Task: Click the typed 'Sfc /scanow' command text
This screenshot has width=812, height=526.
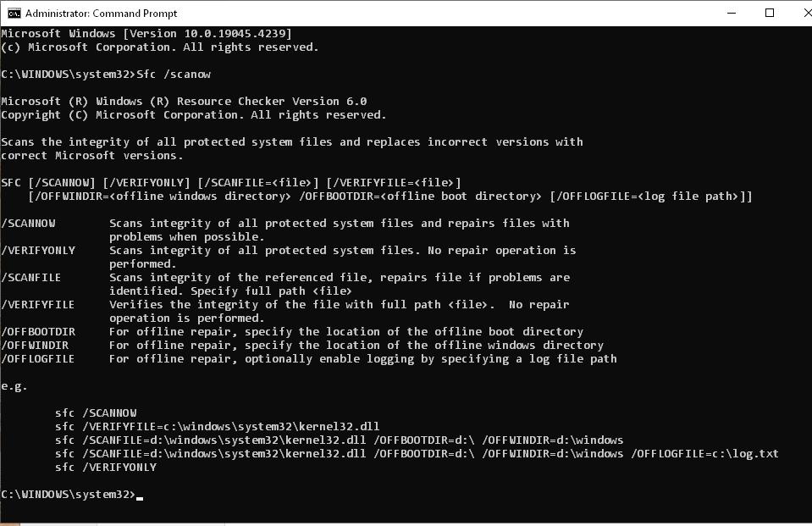Action: (174, 74)
